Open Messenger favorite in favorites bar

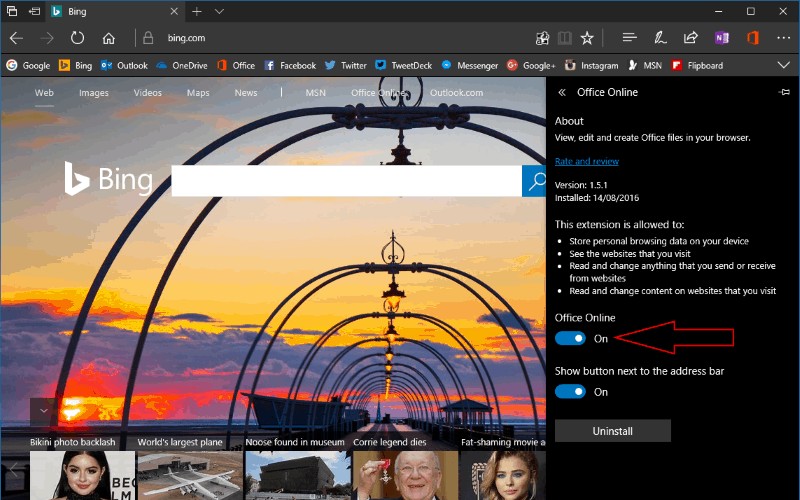tap(469, 65)
